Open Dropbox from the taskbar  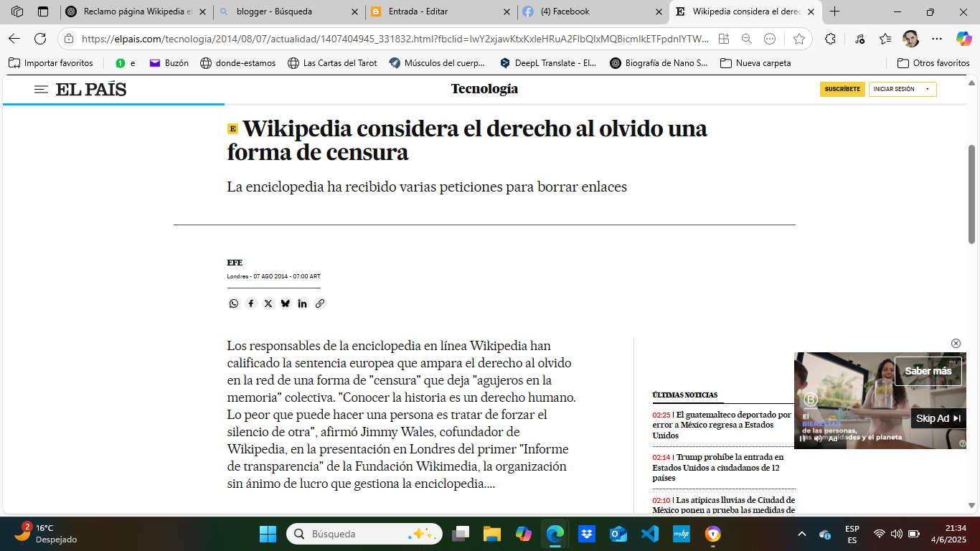[587, 534]
